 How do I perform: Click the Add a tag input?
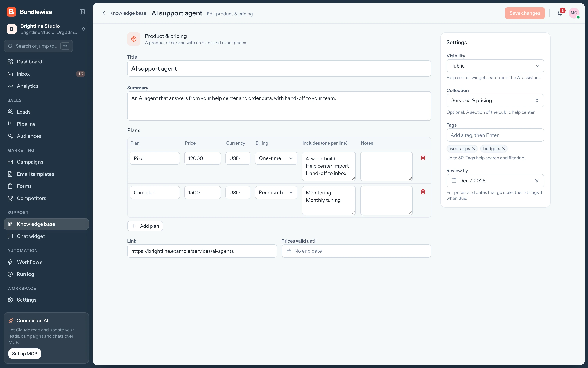click(495, 135)
